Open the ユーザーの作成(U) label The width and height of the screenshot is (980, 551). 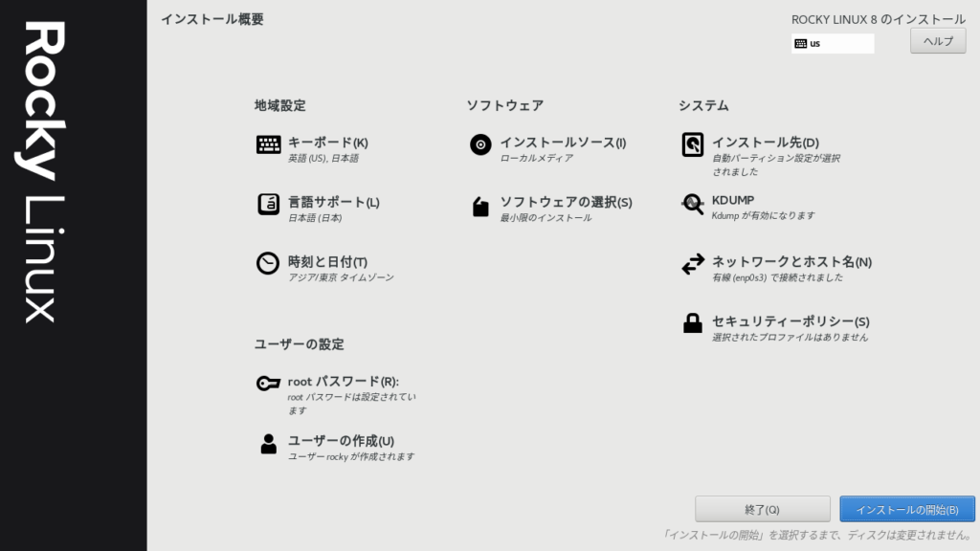341,440
